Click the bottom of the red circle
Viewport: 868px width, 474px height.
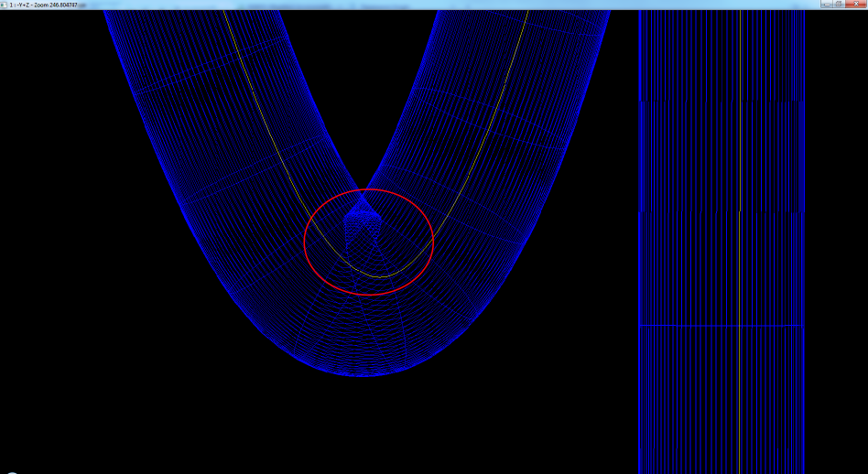point(368,295)
